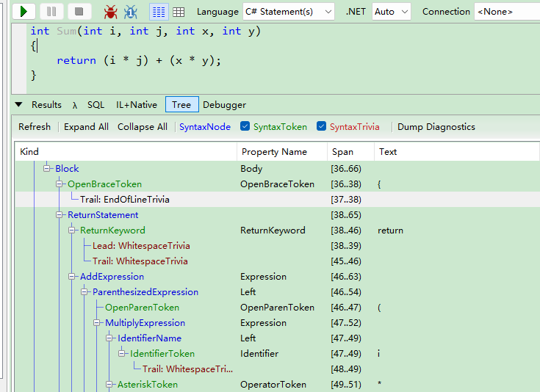Click the green Run query button
Screen dimensions: 540x392
24,12
